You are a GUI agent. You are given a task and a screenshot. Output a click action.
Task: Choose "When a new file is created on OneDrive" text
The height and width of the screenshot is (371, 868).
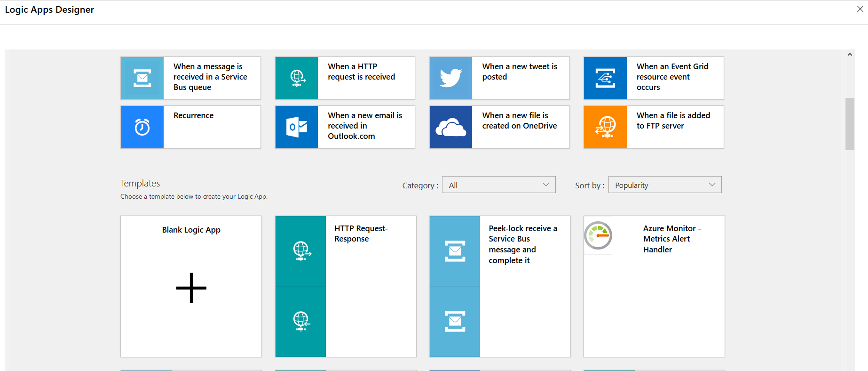pos(520,121)
